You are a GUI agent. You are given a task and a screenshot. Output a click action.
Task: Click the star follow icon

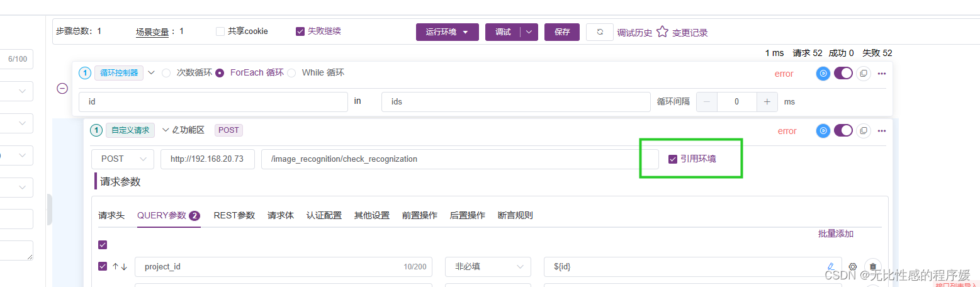[662, 31]
